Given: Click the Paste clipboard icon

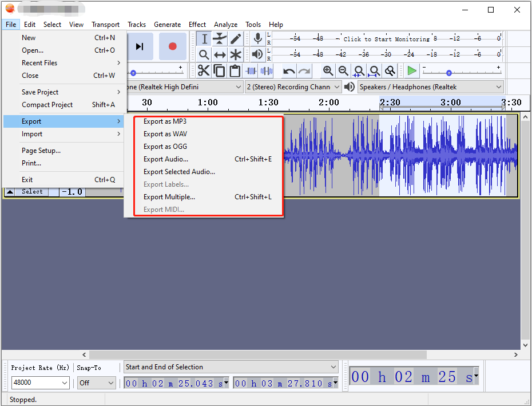Looking at the screenshot, I should [x=235, y=71].
